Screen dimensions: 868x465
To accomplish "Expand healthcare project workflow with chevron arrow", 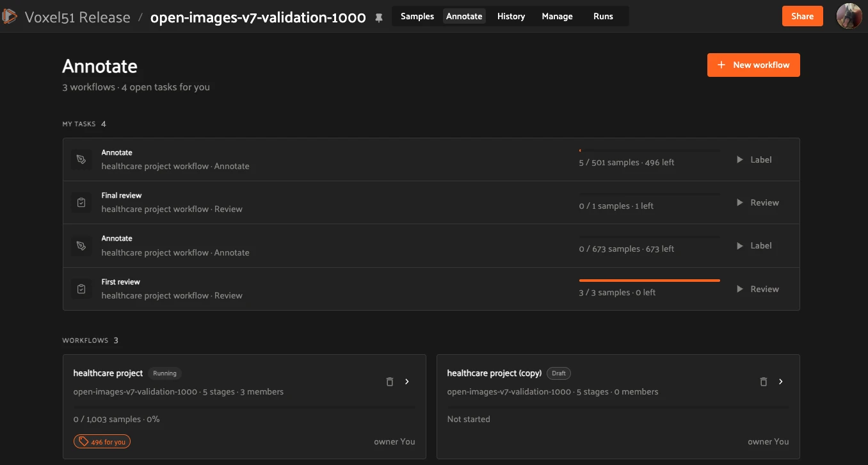I will tap(407, 382).
